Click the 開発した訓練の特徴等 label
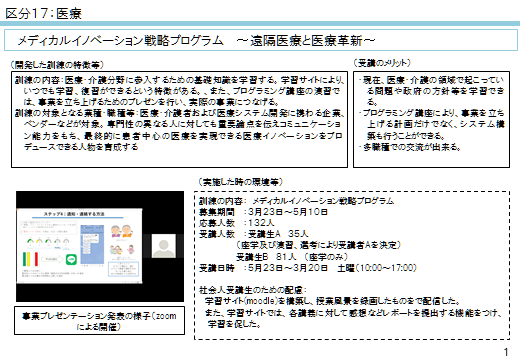Image resolution: width=520 pixels, height=360 pixels. click(x=57, y=65)
